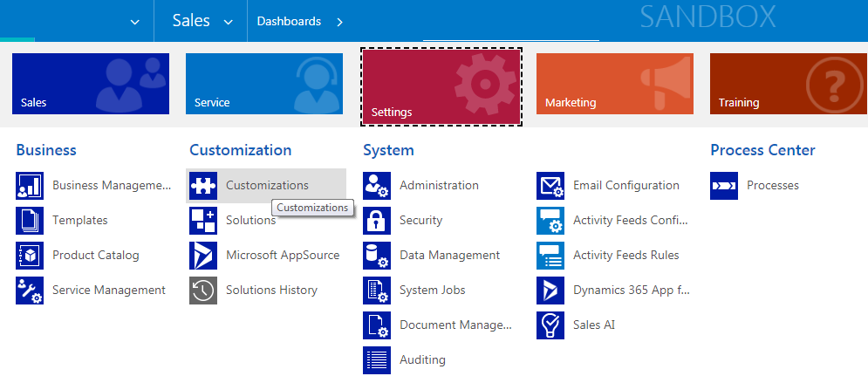This screenshot has height=383, width=868.
Task: Open the Data Management database icon
Action: click(377, 256)
